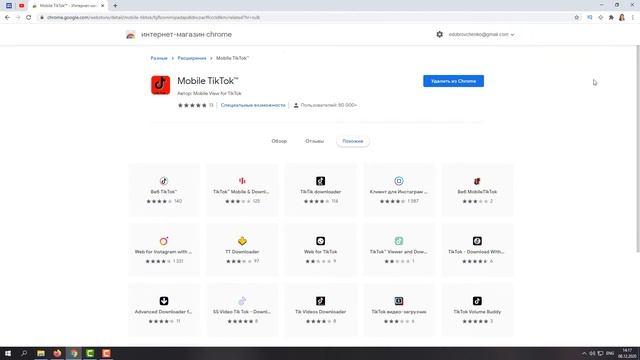Screen dimensions: 640x360
Task: Open the Web for TikTok extension icon
Action: tap(320, 241)
